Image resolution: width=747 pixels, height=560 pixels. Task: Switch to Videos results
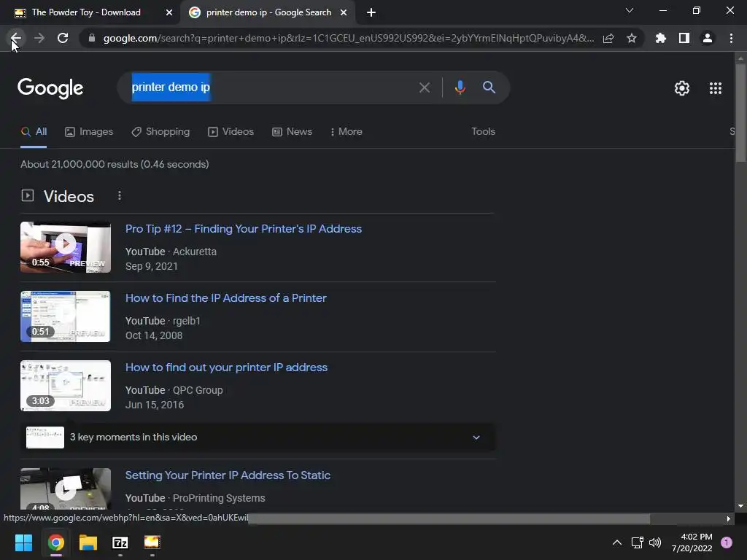pos(231,132)
